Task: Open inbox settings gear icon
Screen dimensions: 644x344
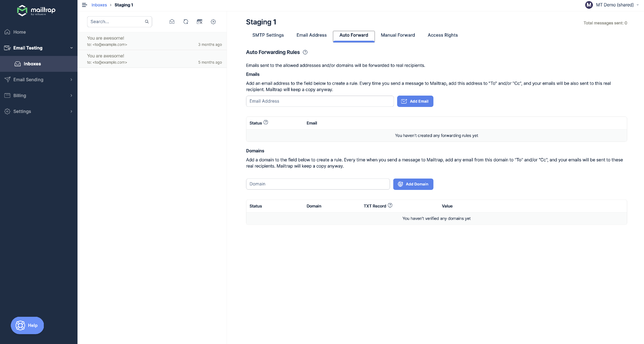Action: click(213, 22)
